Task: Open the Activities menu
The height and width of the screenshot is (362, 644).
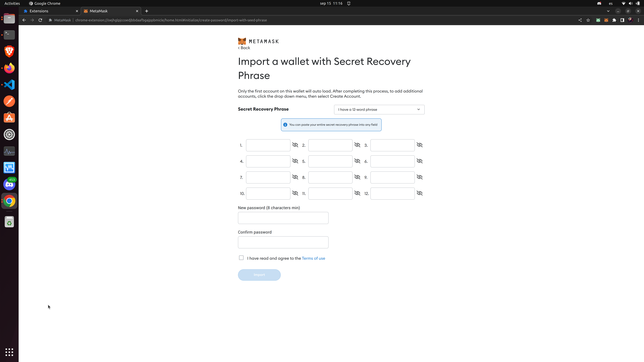Action: click(x=12, y=3)
